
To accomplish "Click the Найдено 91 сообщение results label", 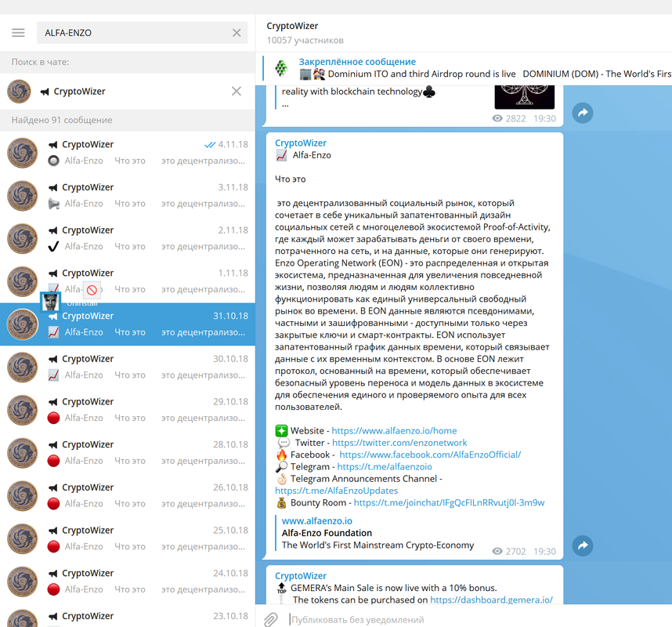I will 62,120.
